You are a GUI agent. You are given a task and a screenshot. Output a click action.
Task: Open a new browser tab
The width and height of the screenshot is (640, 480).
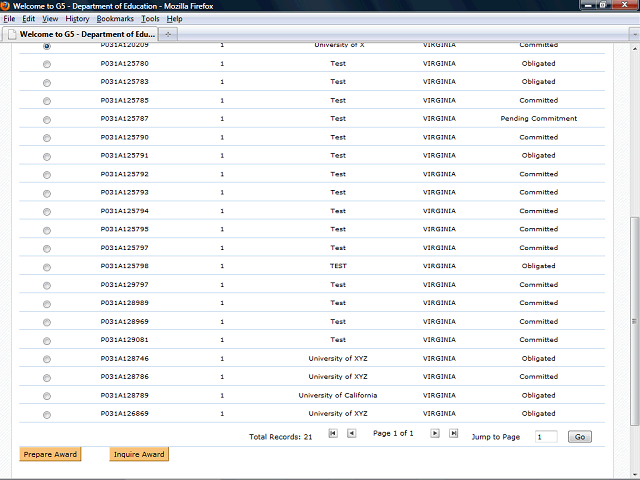click(168, 34)
